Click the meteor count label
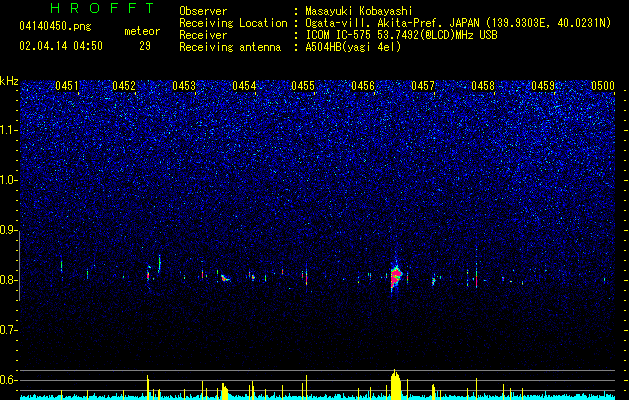This screenshot has height=400, width=629. click(142, 31)
